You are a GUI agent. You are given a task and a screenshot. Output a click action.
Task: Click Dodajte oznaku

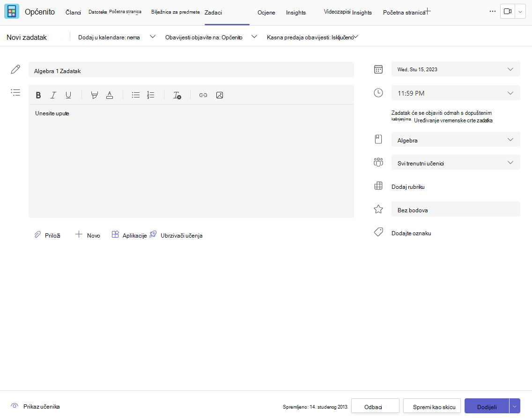click(x=411, y=233)
